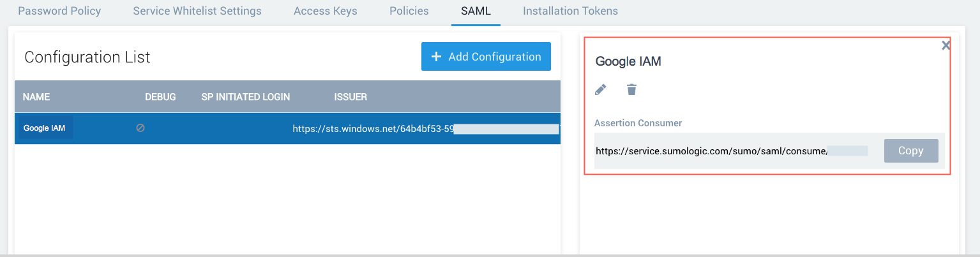
Task: Select the Policies tab
Action: (409, 11)
